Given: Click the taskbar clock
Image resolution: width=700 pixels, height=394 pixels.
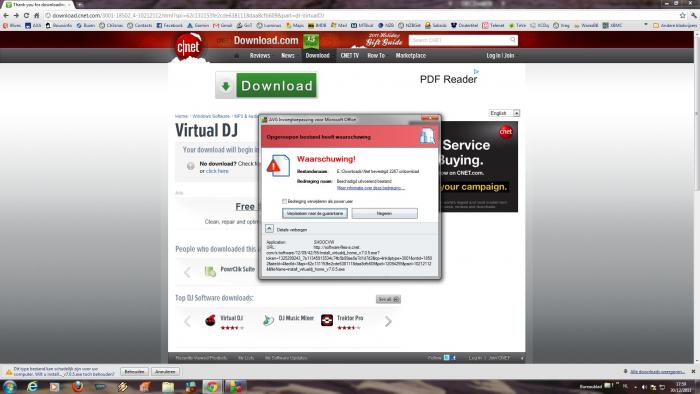Looking at the screenshot, I should coord(681,387).
